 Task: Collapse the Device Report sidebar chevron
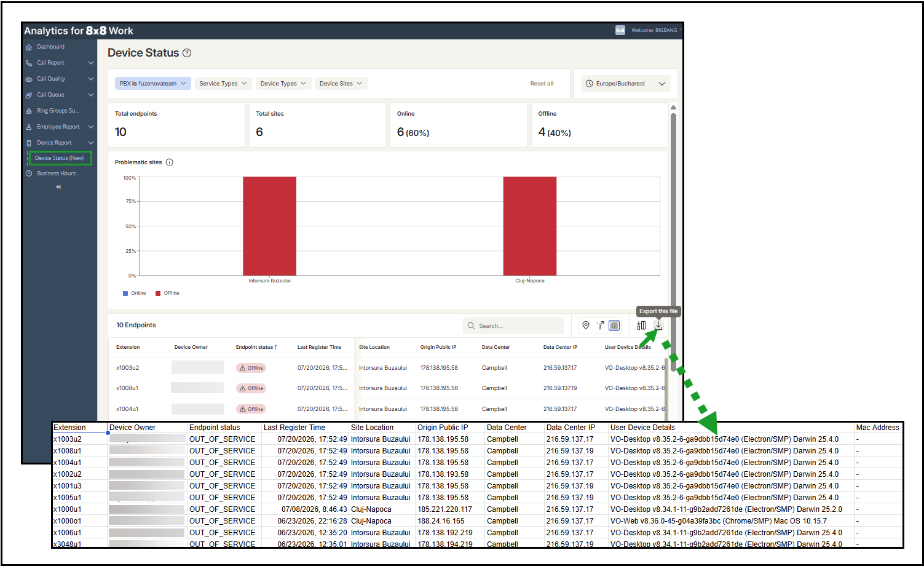(91, 143)
